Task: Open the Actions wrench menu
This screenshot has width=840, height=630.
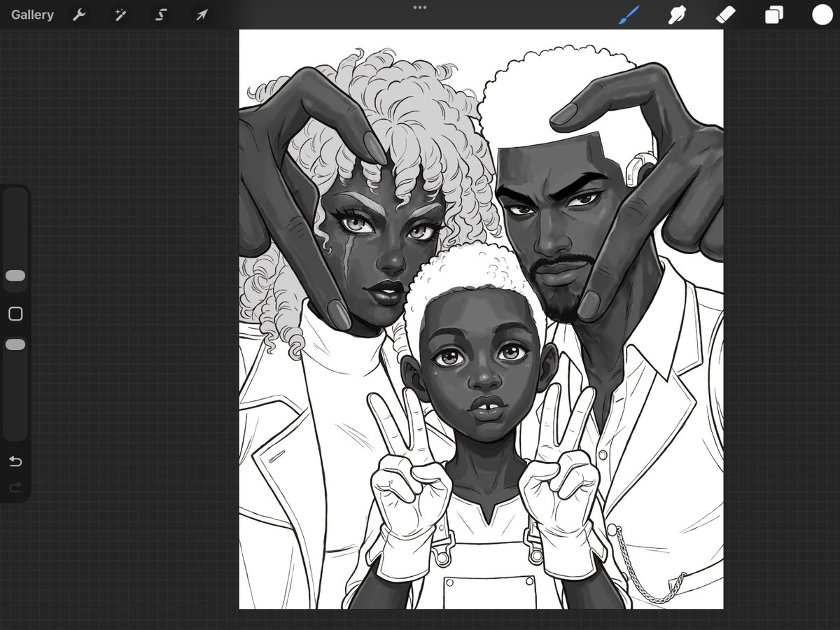Action: pos(79,15)
